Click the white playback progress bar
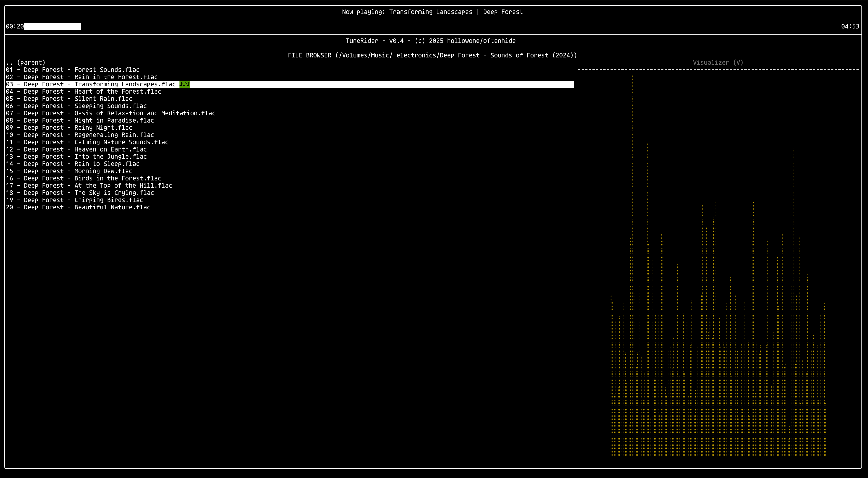 click(52, 27)
